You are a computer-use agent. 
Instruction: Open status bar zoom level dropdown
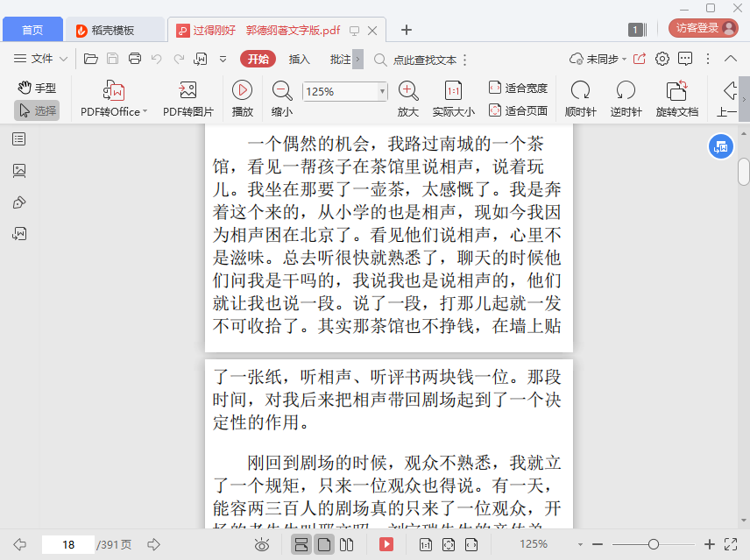click(x=580, y=545)
